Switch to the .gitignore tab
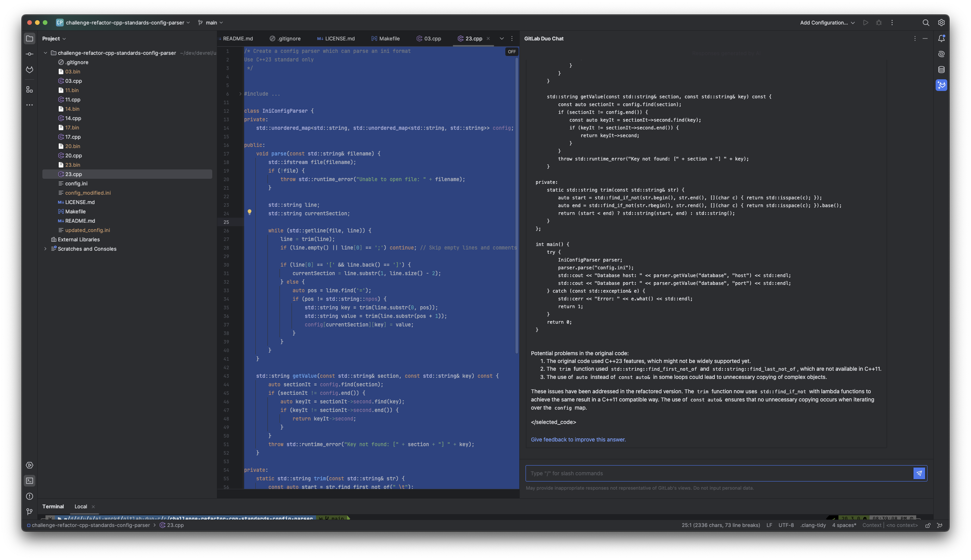This screenshot has height=560, width=971. tap(285, 38)
